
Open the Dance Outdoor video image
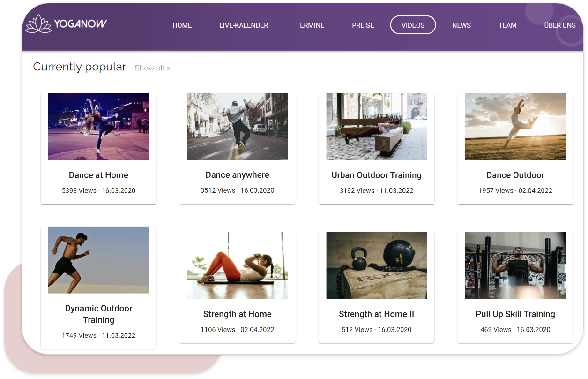pyautogui.click(x=515, y=127)
